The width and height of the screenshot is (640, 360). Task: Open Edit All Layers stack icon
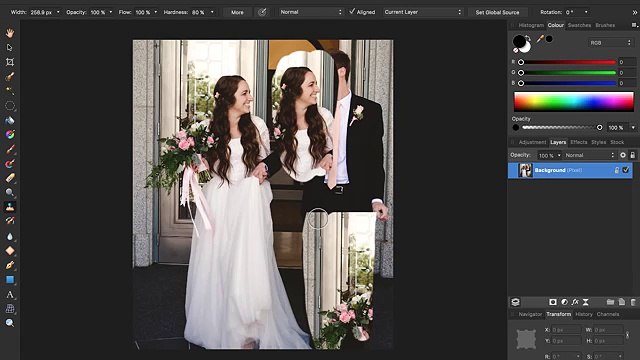click(516, 302)
